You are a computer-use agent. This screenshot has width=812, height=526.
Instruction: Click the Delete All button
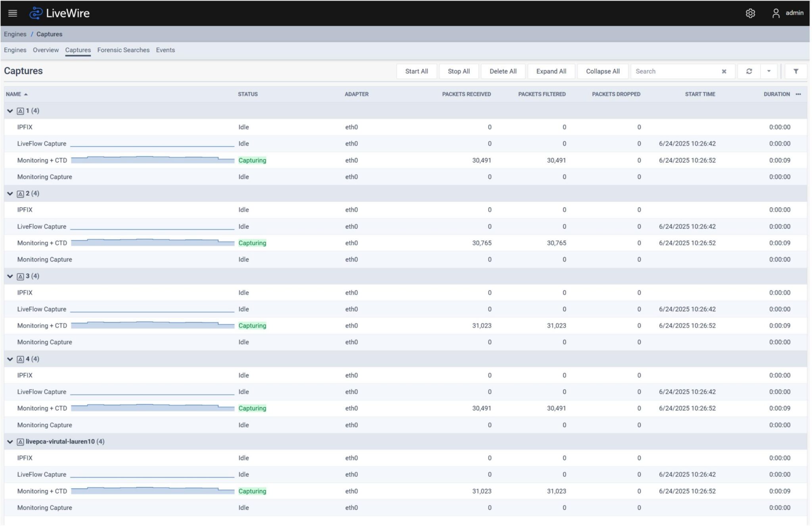[x=503, y=71]
